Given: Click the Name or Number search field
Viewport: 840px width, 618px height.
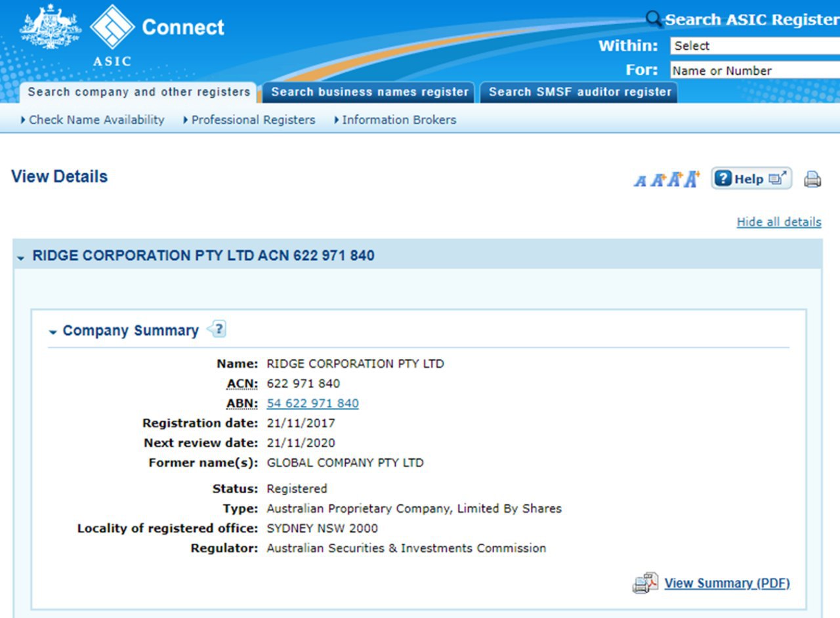Looking at the screenshot, I should pyautogui.click(x=755, y=71).
